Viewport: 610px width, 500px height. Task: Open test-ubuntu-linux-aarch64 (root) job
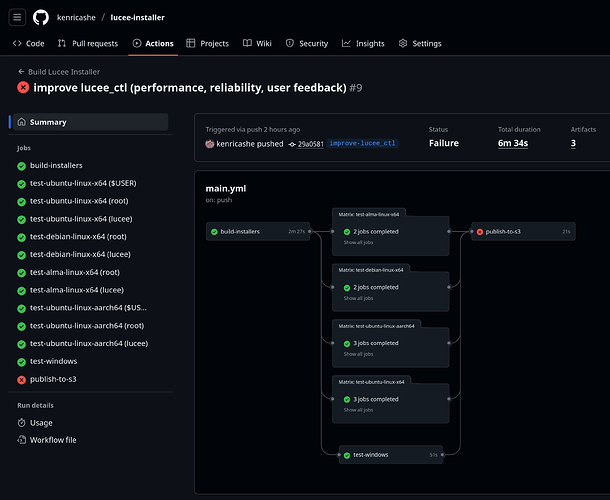pyautogui.click(x=87, y=326)
